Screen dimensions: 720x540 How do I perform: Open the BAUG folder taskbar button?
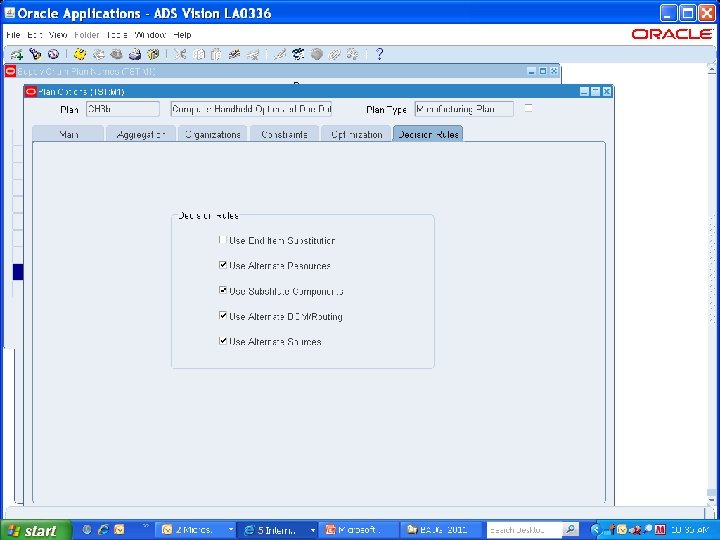point(441,530)
